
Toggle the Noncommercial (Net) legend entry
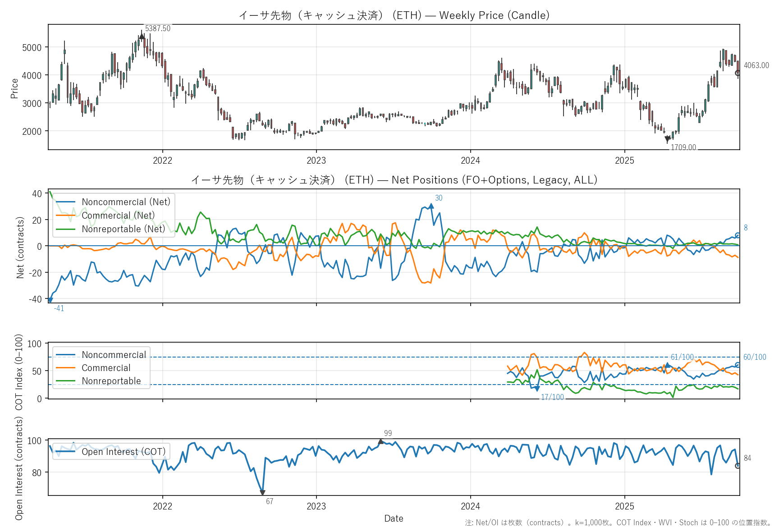126,202
